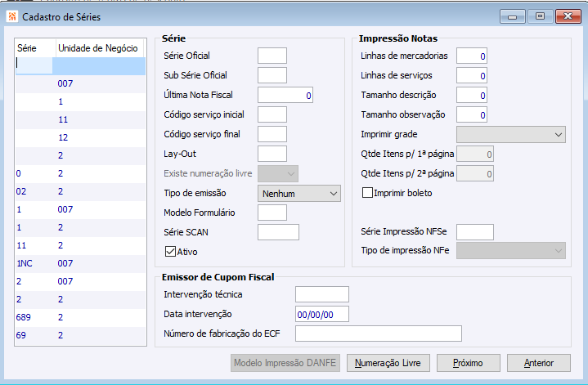Go to the Próximo record

pos(468,363)
